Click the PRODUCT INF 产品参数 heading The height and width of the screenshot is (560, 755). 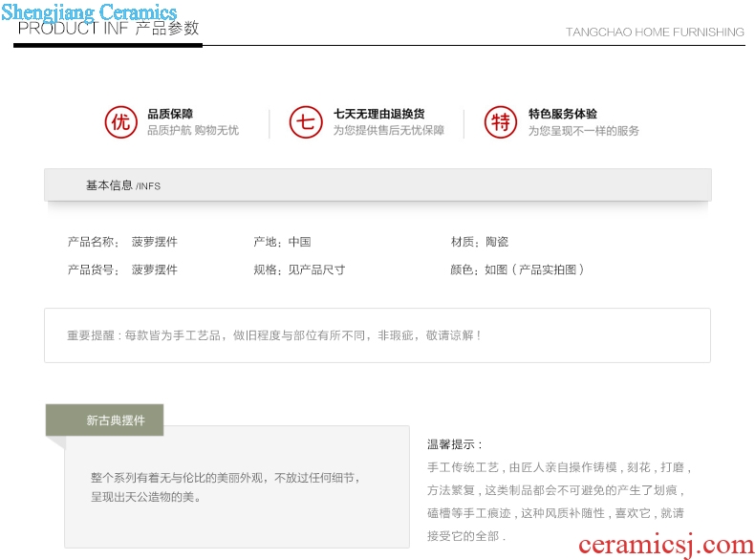click(x=108, y=29)
